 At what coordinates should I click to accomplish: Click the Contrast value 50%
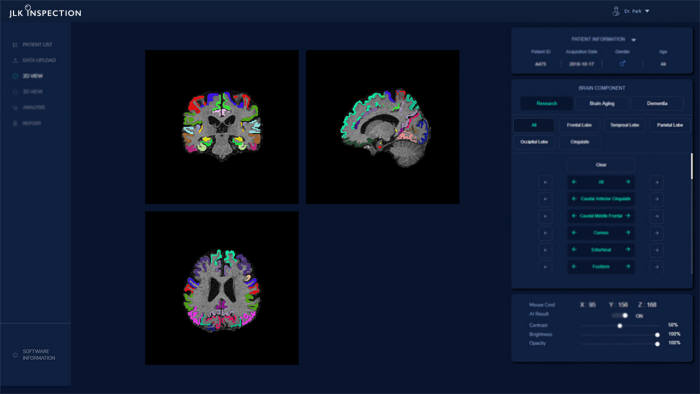point(673,325)
